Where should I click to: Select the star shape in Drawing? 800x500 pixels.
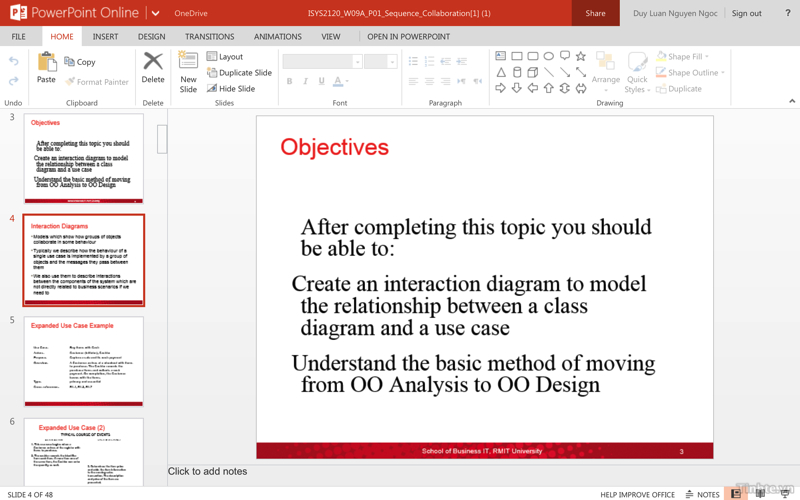click(x=581, y=57)
